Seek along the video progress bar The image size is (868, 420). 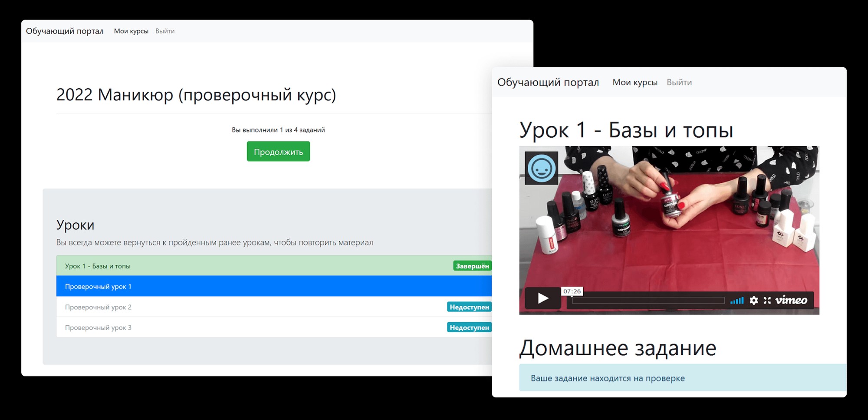point(648,301)
